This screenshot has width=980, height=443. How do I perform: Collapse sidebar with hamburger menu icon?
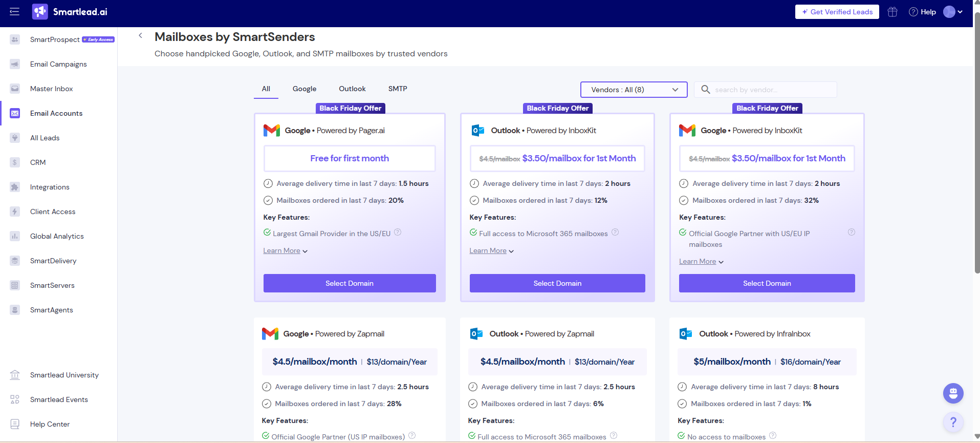pyautogui.click(x=14, y=12)
